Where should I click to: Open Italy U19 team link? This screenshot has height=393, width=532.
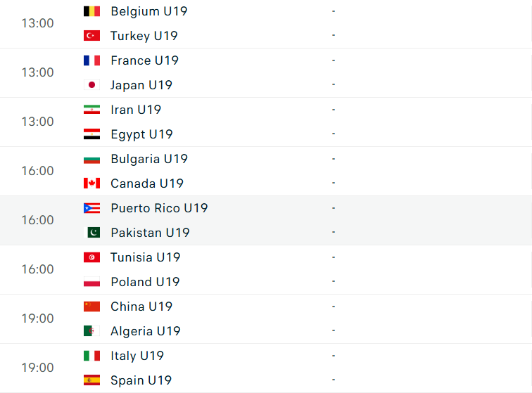[137, 356]
